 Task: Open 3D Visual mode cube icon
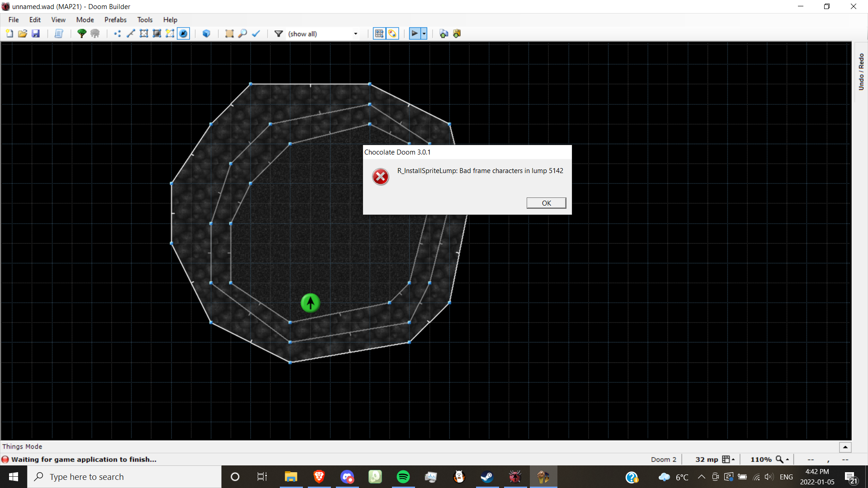pos(206,33)
